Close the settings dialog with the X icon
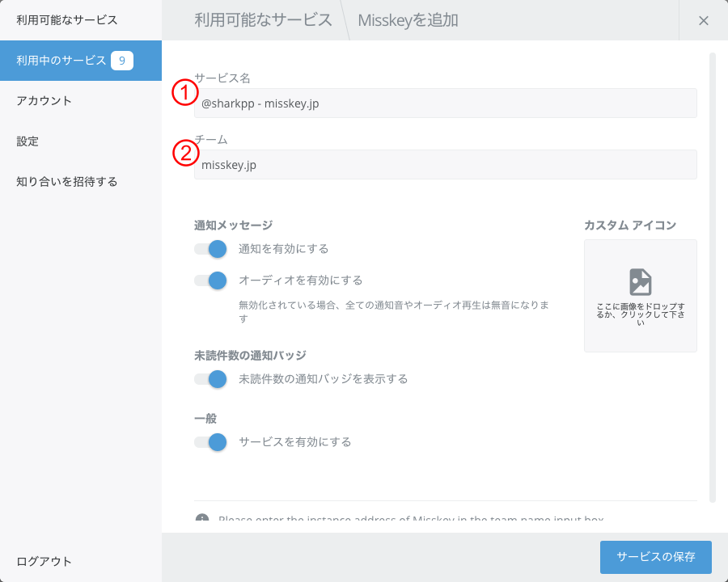This screenshot has width=728, height=582. [703, 20]
